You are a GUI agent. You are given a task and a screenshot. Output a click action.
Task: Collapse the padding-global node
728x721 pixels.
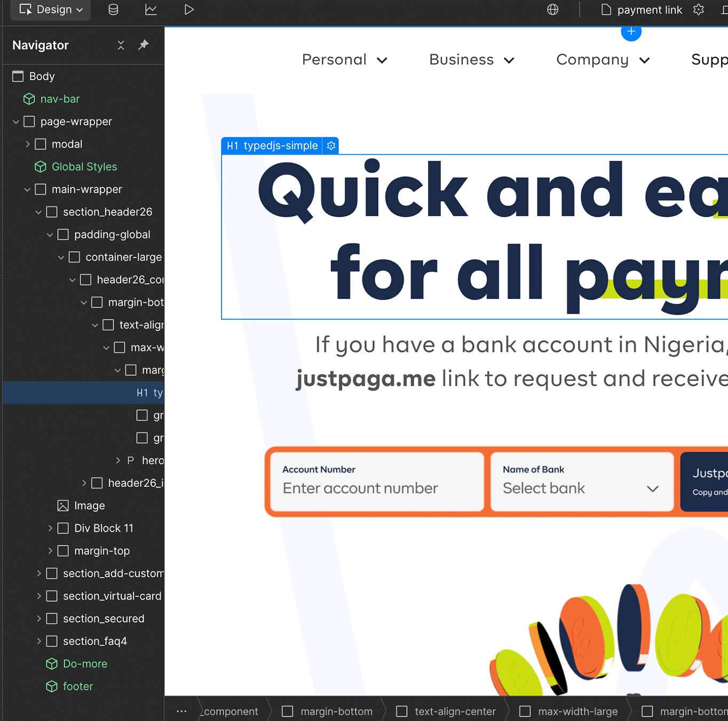[x=50, y=234]
